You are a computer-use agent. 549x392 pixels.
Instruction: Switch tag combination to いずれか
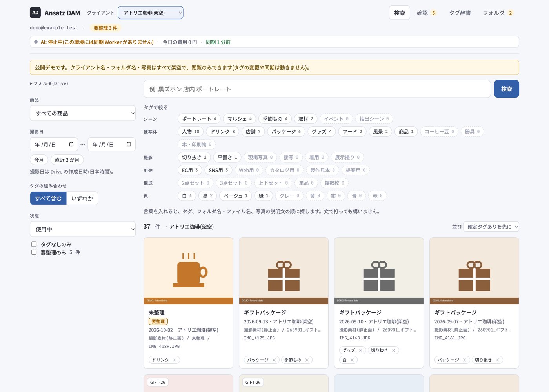(82, 198)
